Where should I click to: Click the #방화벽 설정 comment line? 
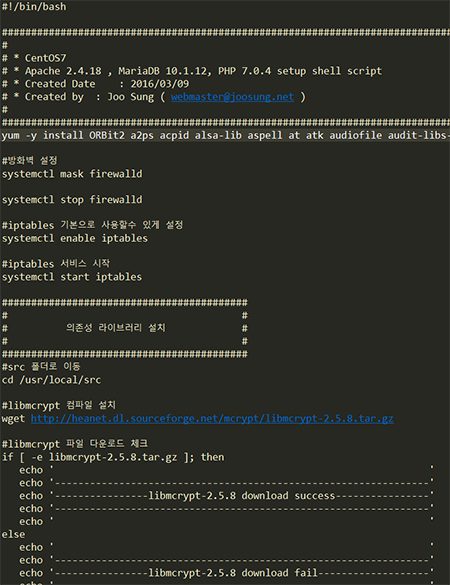[29, 161]
